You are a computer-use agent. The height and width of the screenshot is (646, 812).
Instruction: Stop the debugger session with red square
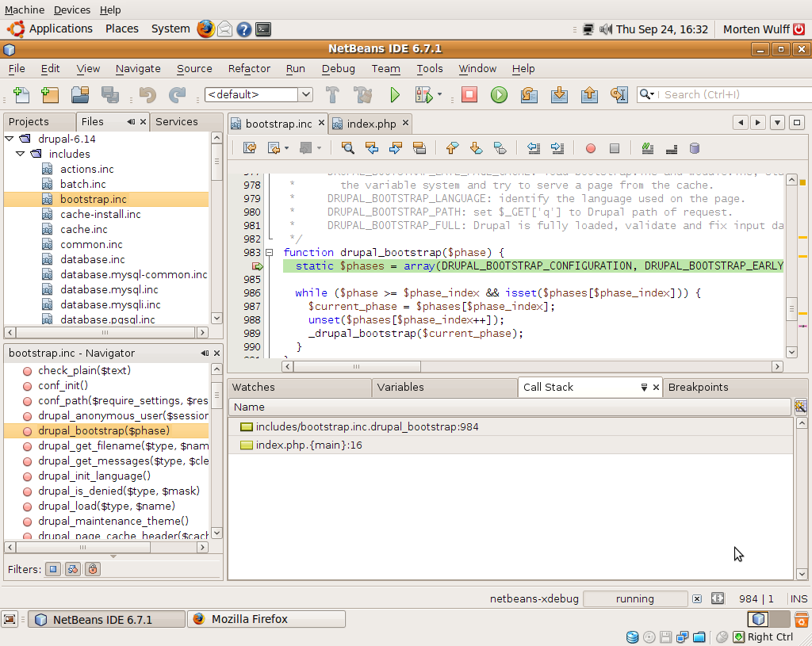(469, 95)
